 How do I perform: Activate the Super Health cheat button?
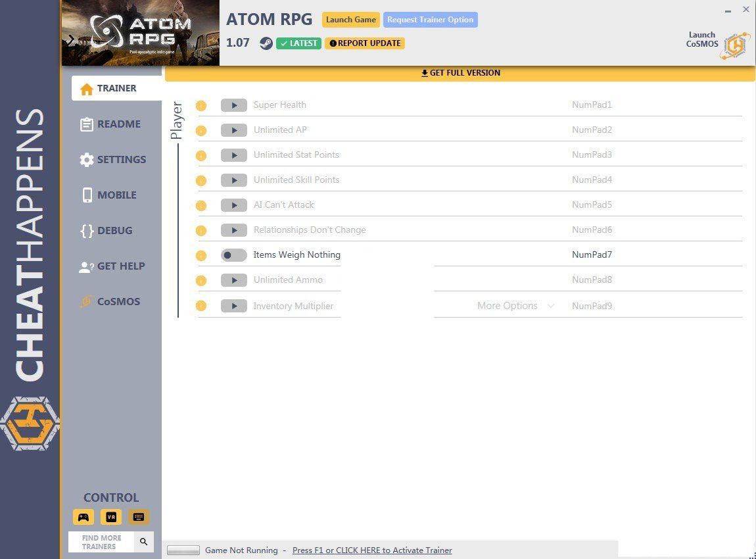point(234,105)
